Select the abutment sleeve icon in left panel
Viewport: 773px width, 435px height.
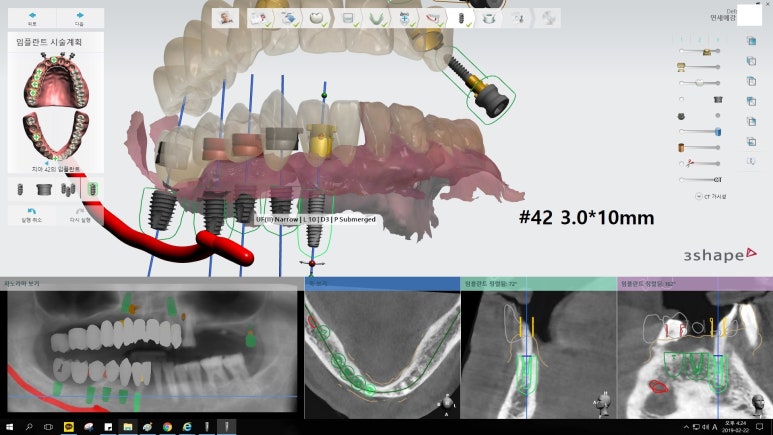pyautogui.click(x=43, y=188)
